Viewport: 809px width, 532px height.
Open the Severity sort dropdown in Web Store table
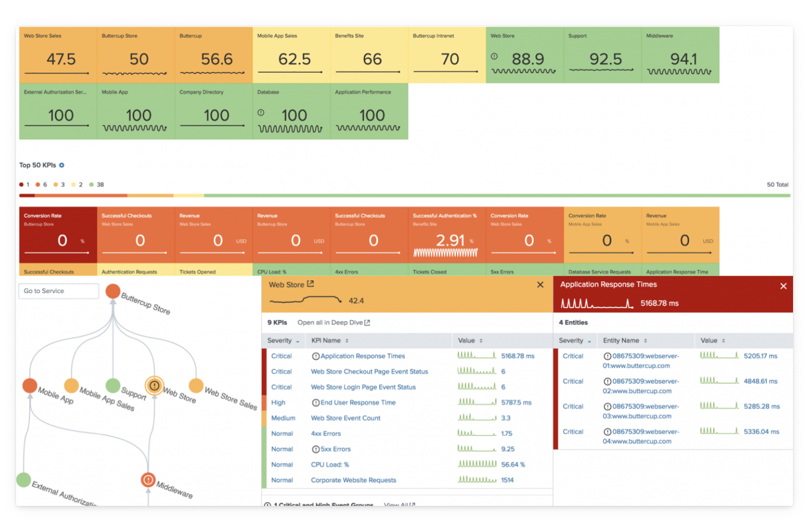(298, 340)
